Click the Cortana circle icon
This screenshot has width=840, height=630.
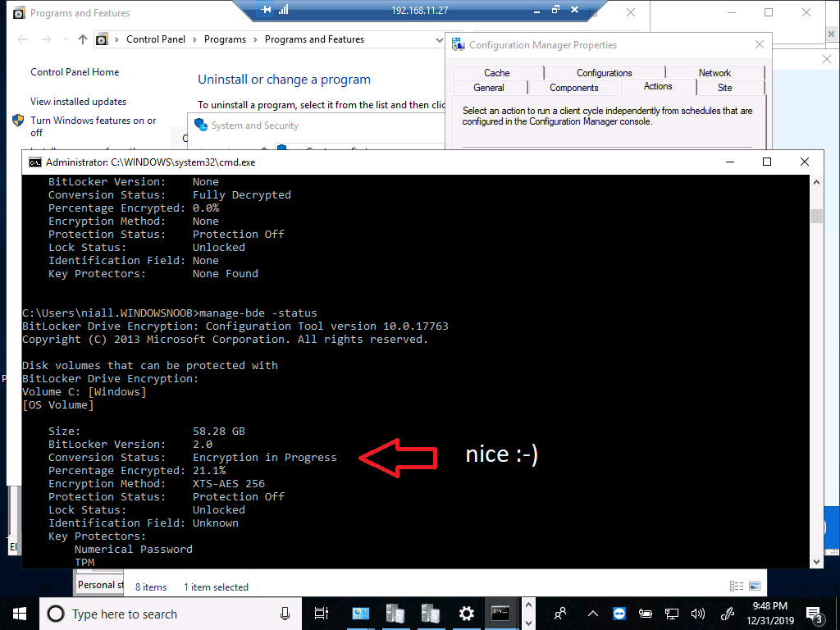(x=56, y=614)
